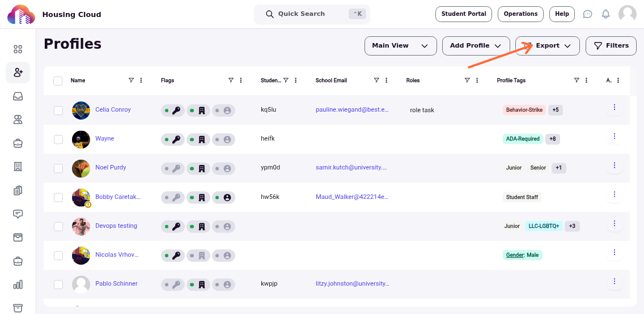Select the checkbox for Devops testing
Image resolution: width=644 pixels, height=314 pixels.
click(x=58, y=227)
